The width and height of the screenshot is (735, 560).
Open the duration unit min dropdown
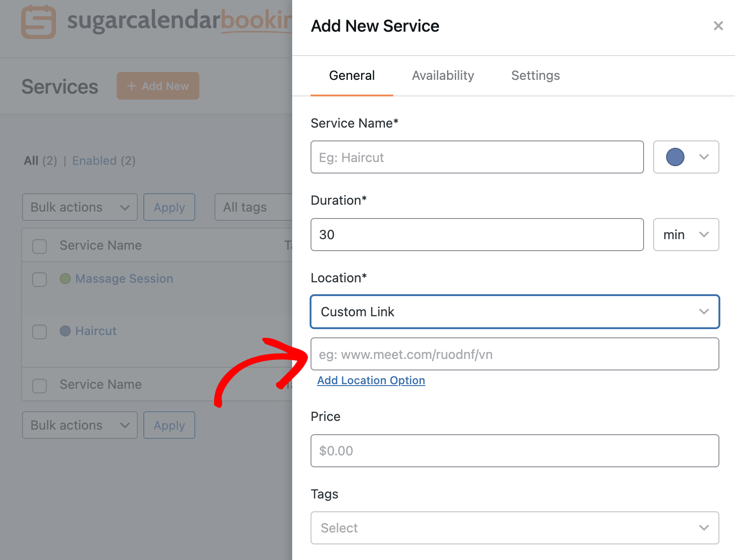point(686,235)
